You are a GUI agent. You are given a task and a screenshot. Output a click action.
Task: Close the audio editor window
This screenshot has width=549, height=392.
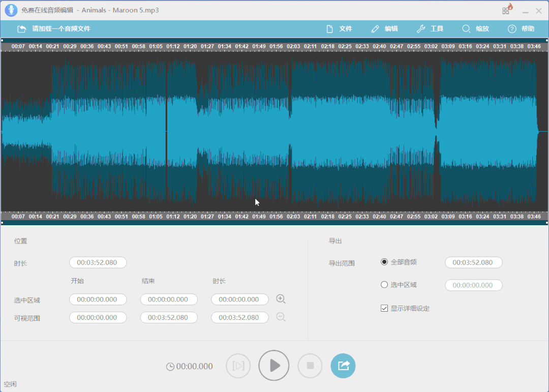[539, 11]
